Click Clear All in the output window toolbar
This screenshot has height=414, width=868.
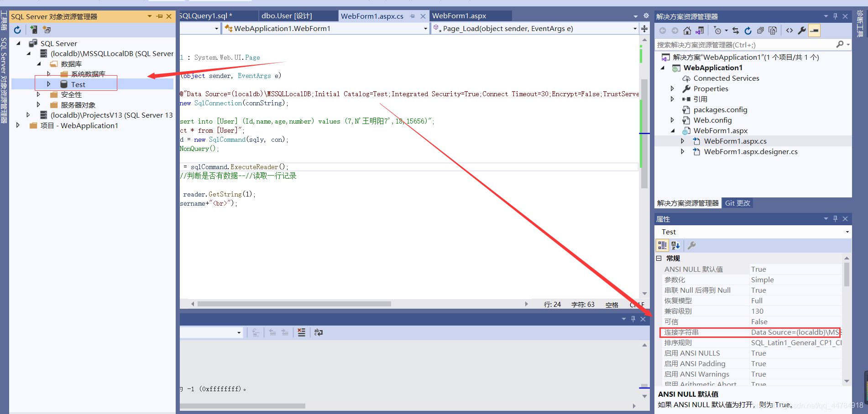click(x=301, y=332)
